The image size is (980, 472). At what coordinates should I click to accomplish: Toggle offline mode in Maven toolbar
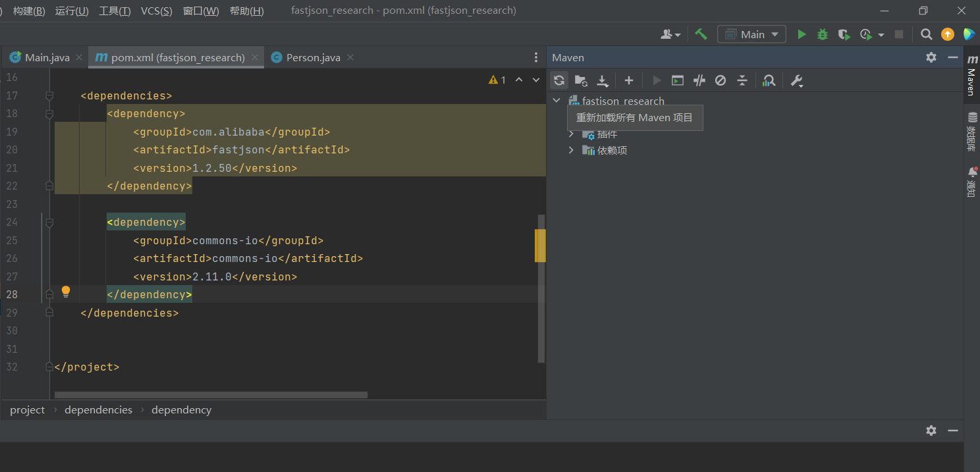pyautogui.click(x=720, y=80)
